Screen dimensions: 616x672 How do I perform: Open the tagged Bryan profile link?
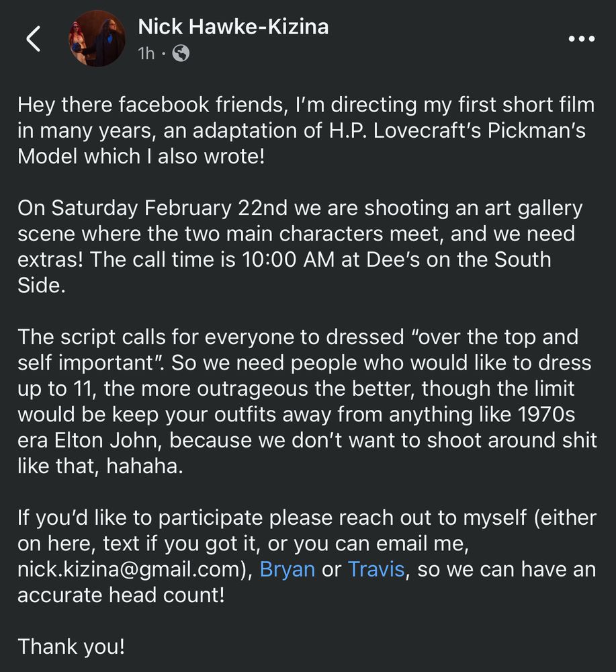288,569
